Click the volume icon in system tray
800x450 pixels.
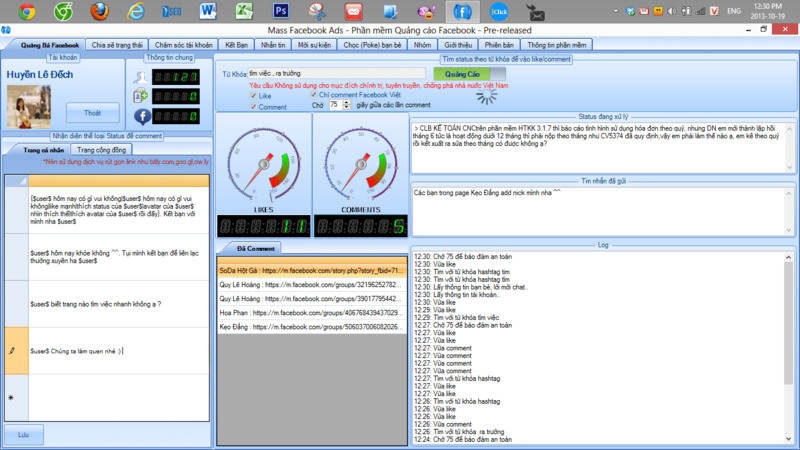coord(672,11)
